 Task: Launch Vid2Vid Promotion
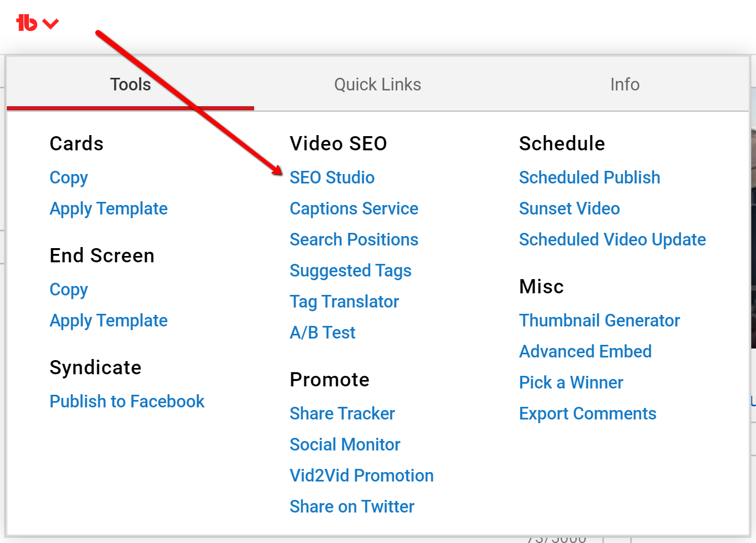(361, 476)
